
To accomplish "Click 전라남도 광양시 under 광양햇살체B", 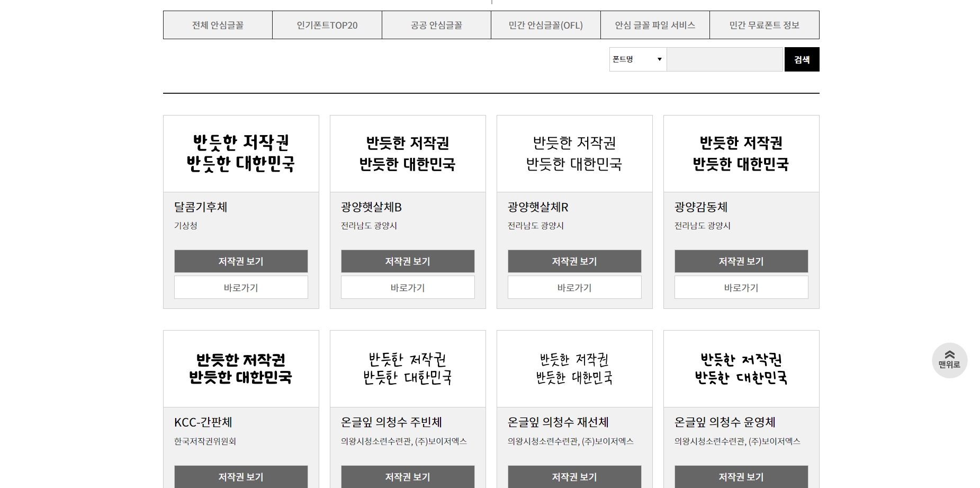I will point(369,226).
